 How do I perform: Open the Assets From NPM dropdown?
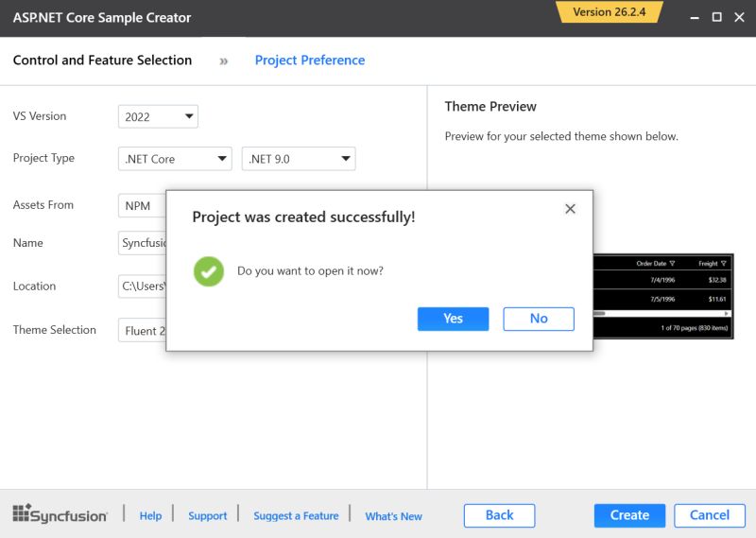tap(143, 206)
